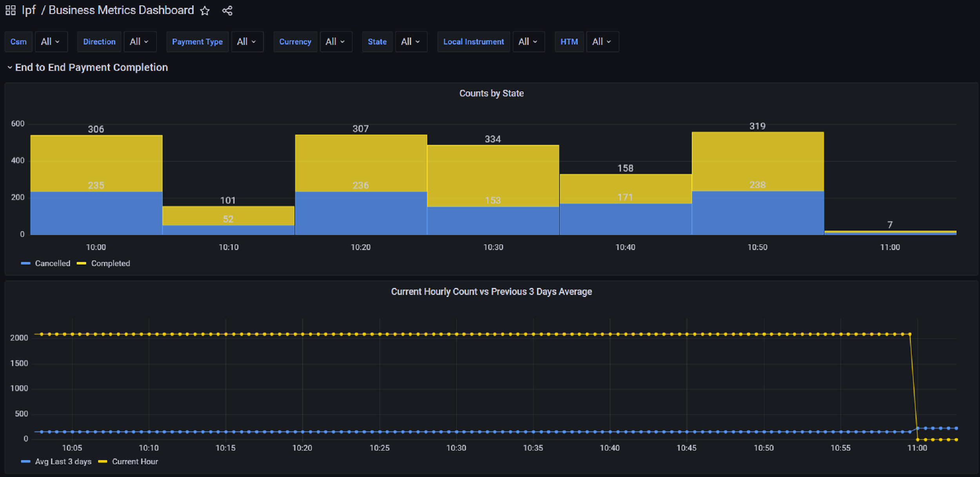Open the Csm All dropdown

click(51, 42)
